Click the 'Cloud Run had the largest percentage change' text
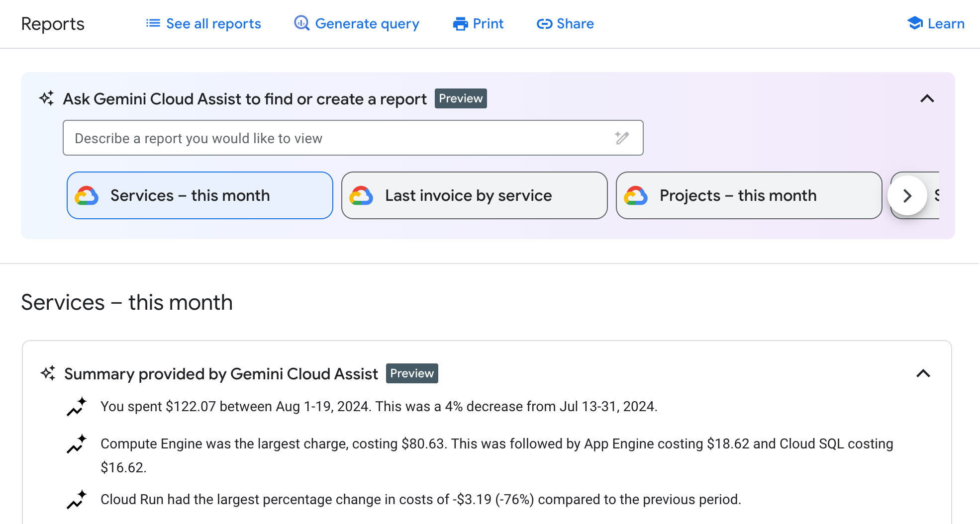The image size is (980, 524). tap(421, 500)
